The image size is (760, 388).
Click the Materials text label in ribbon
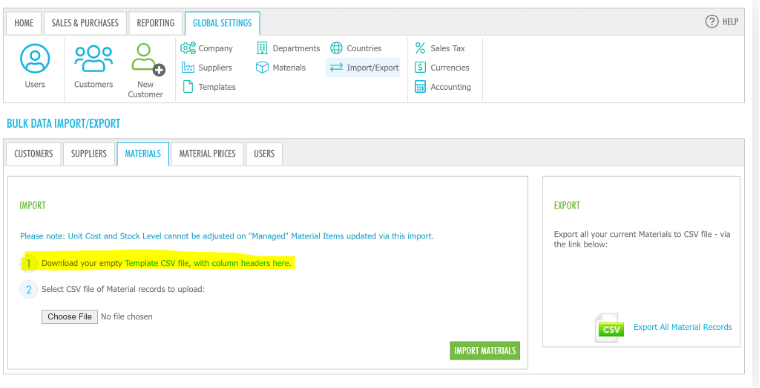(289, 68)
